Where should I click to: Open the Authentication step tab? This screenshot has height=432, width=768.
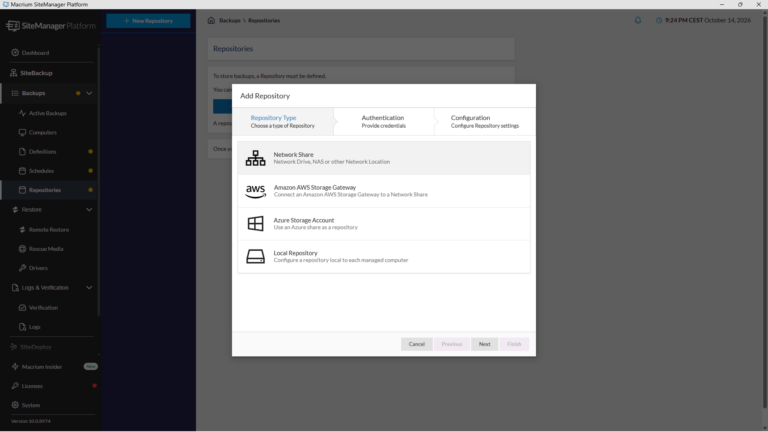[384, 121]
